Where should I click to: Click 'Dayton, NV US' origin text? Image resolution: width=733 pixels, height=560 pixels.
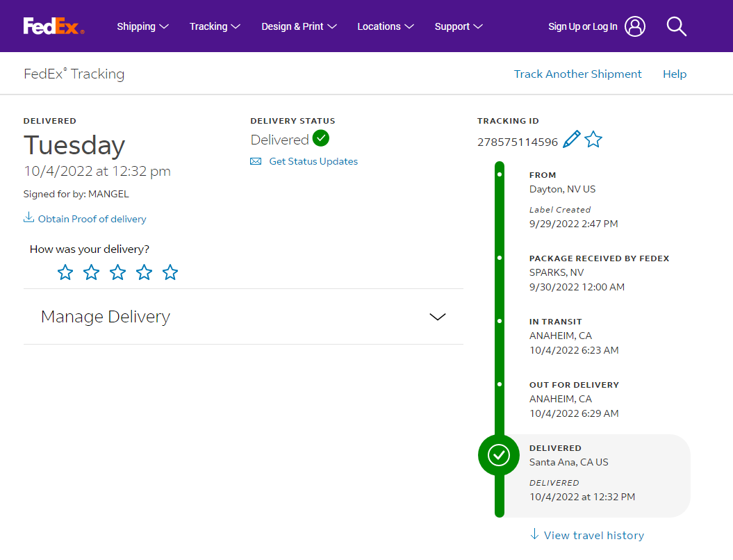tap(562, 189)
